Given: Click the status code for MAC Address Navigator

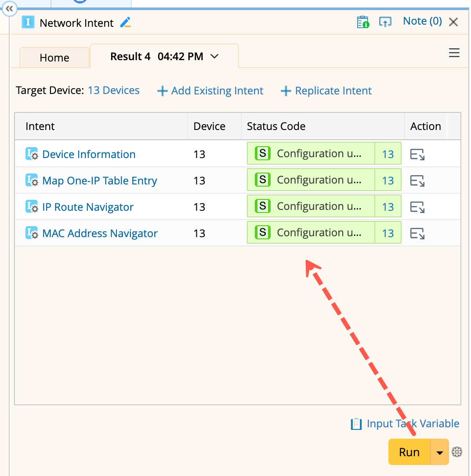Looking at the screenshot, I should [x=311, y=233].
